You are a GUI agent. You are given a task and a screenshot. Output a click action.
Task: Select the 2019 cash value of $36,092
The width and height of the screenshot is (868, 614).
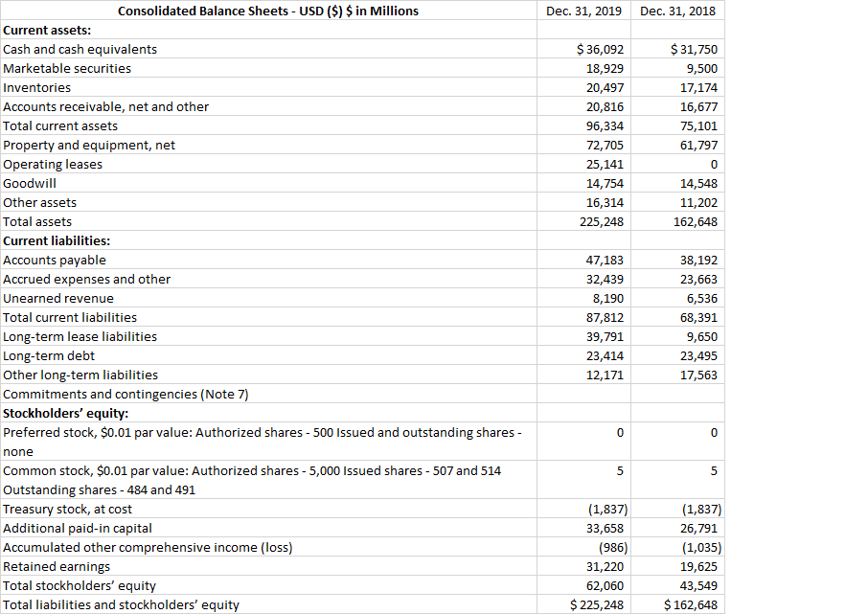[599, 49]
